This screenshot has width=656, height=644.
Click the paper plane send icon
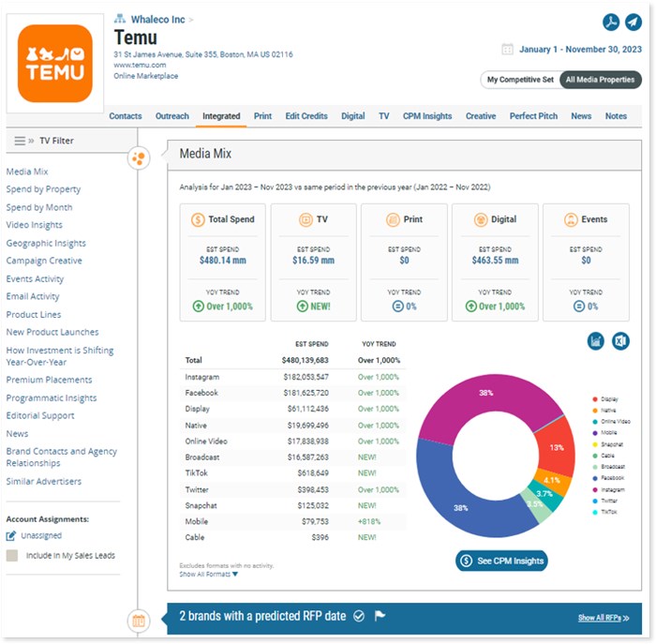[634, 22]
